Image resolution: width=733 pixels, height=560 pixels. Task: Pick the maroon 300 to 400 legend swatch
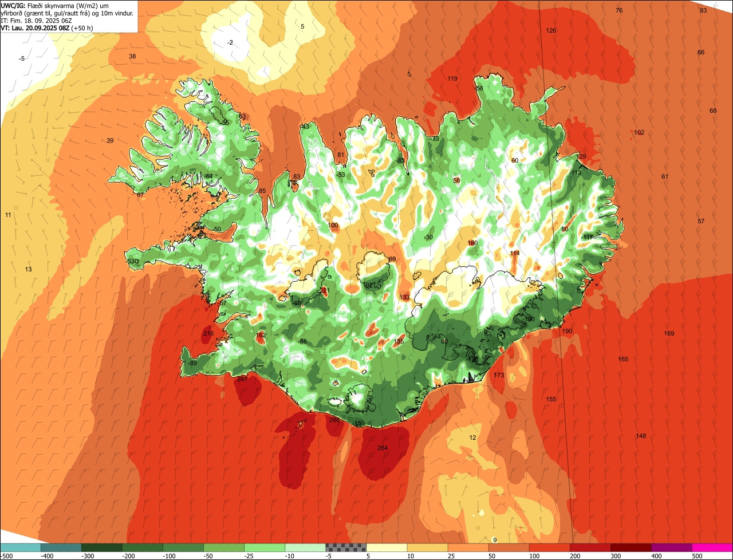point(630,547)
